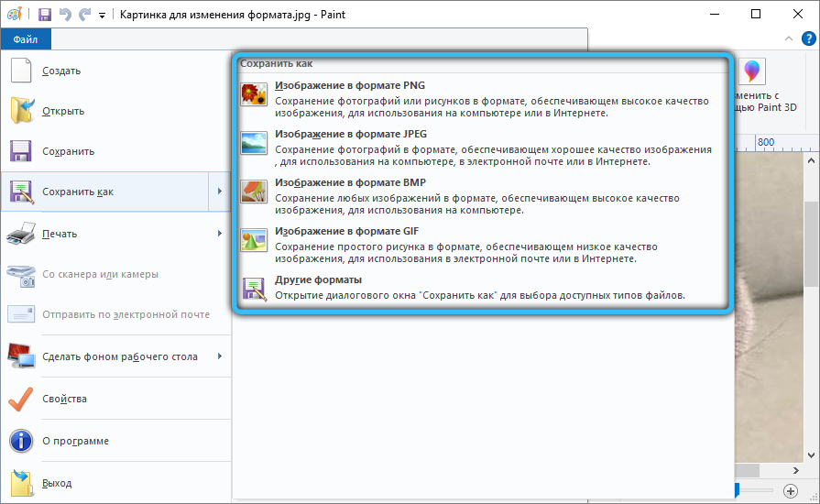The height and width of the screenshot is (504, 820).
Task: Click the BMP format brush icon
Action: pyautogui.click(x=253, y=191)
